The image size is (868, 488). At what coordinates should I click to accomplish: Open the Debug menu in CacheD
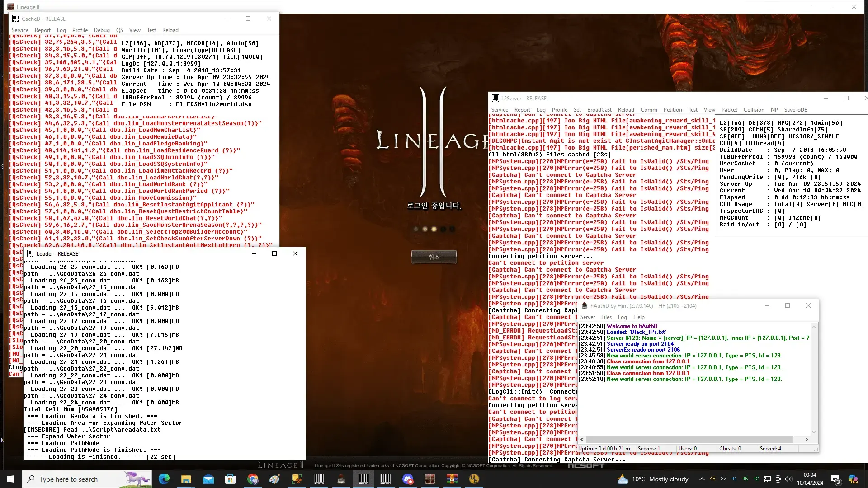tap(102, 30)
